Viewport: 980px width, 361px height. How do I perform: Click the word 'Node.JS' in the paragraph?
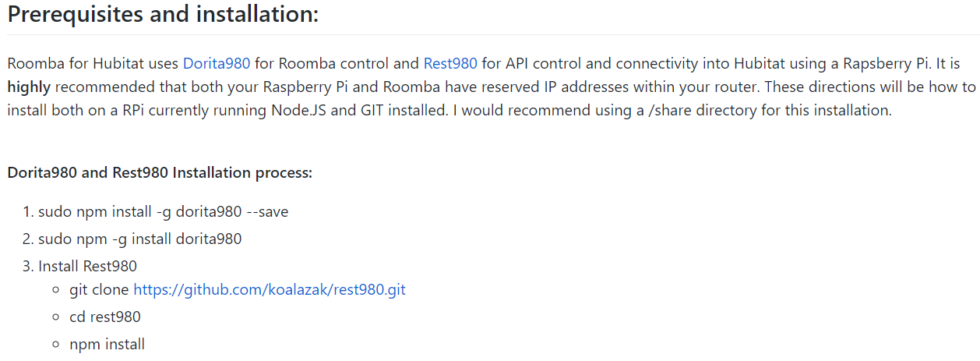click(x=299, y=110)
